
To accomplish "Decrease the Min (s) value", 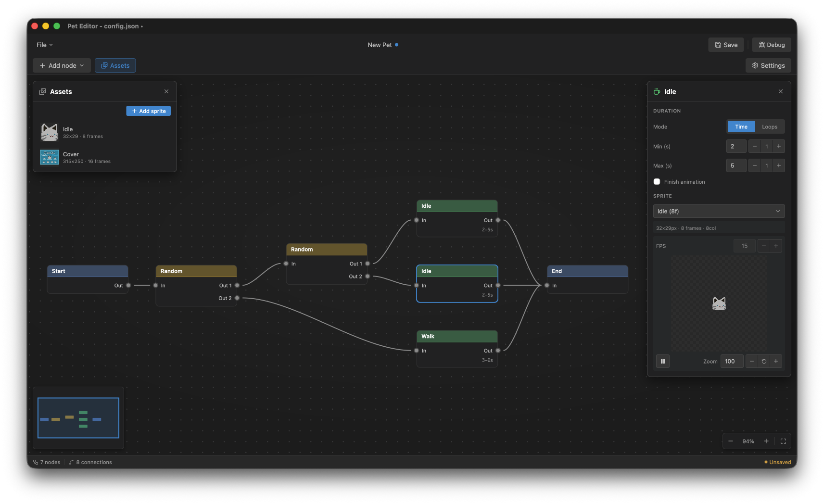I will pos(754,146).
